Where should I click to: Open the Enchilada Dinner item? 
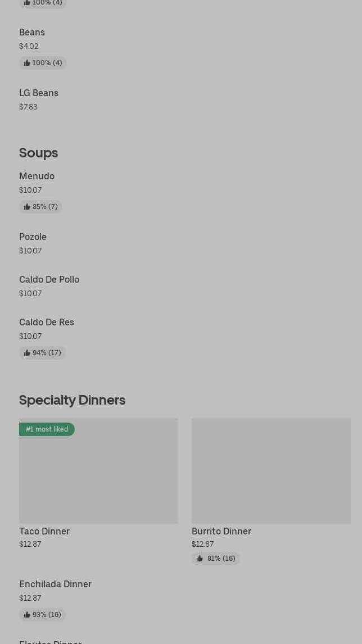pyautogui.click(x=55, y=584)
